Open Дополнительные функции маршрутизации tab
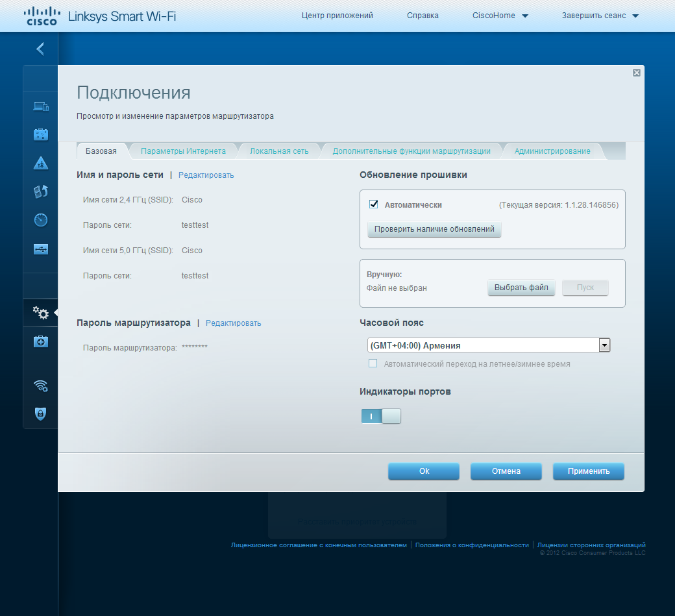Viewport: 675px width, 616px height. (x=411, y=151)
